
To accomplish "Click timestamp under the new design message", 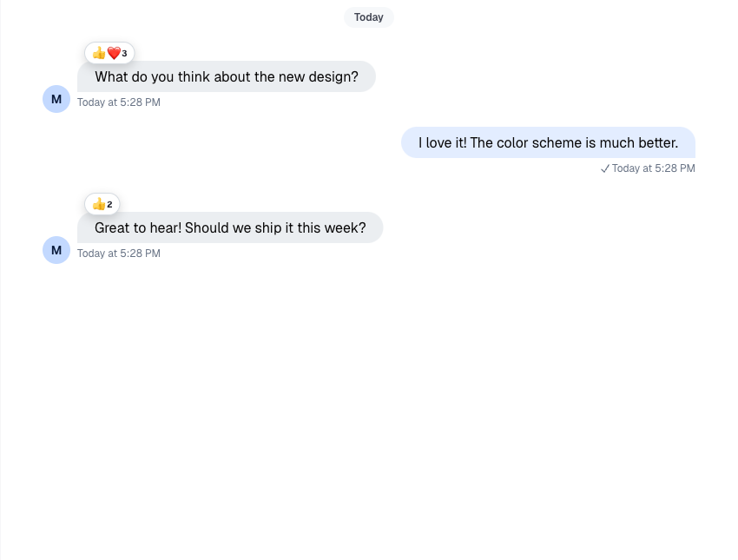I will pyautogui.click(x=119, y=102).
